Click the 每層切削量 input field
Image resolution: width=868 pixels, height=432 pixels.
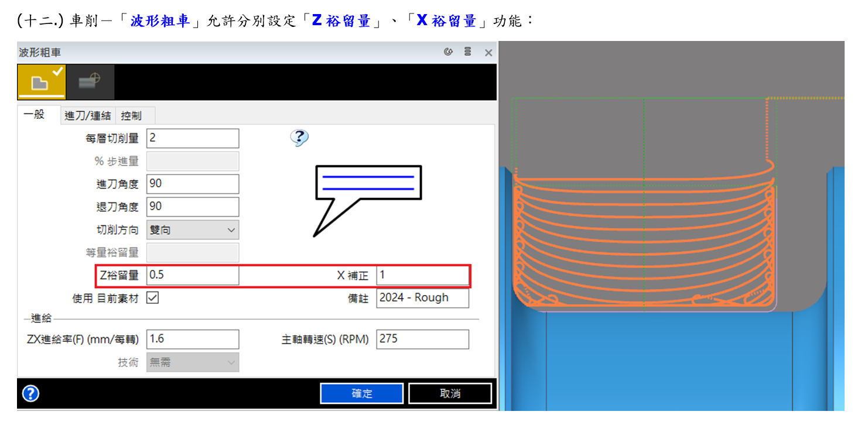pyautogui.click(x=193, y=138)
